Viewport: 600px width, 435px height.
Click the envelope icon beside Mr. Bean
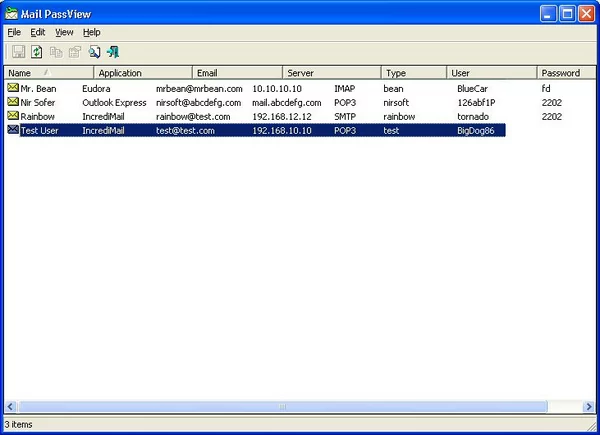click(13, 88)
